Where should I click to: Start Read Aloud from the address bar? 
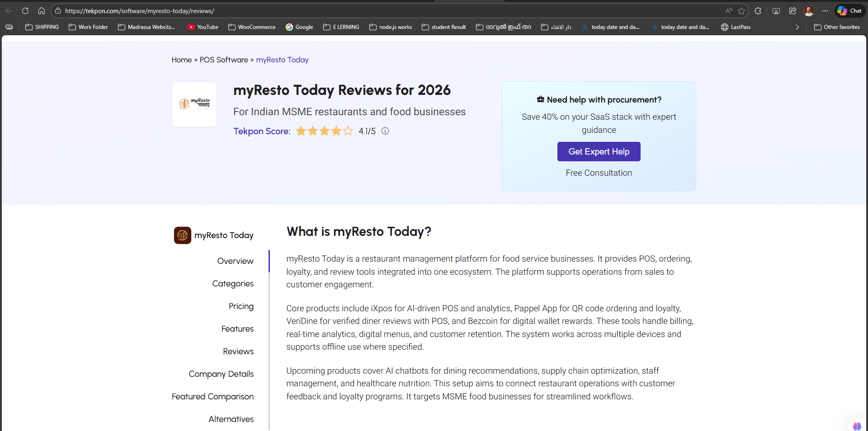coord(729,11)
